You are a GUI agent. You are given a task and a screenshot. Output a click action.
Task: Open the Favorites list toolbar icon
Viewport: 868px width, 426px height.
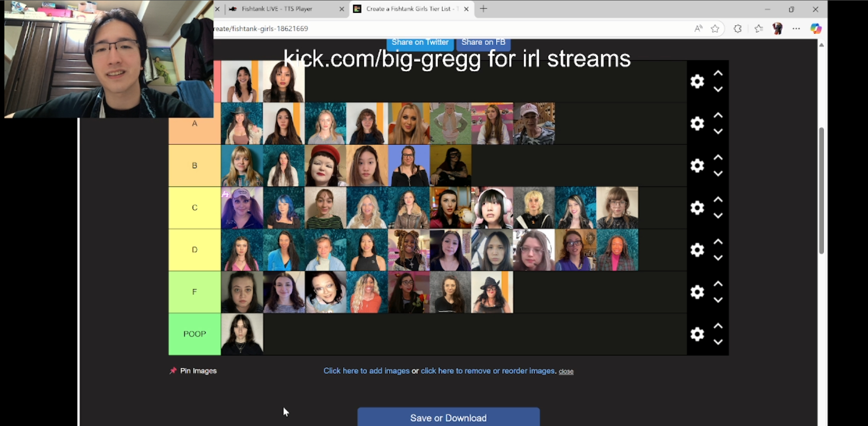click(759, 29)
